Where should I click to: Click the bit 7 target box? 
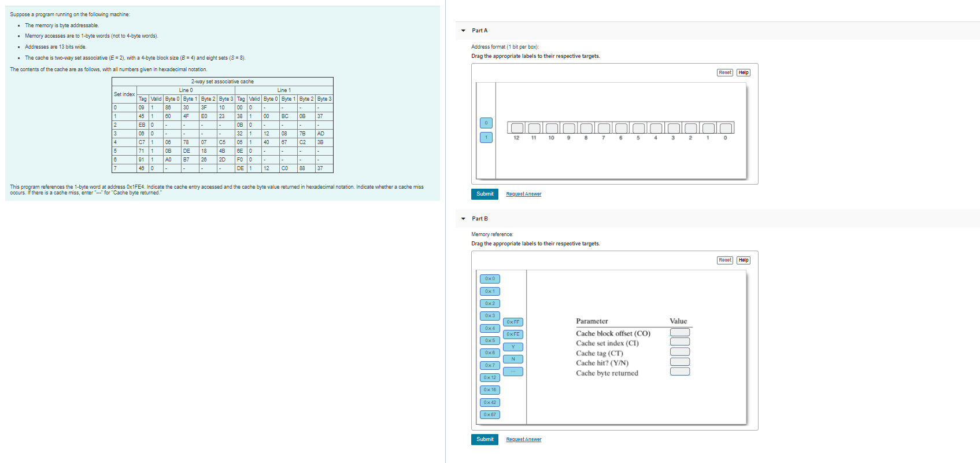[x=604, y=128]
